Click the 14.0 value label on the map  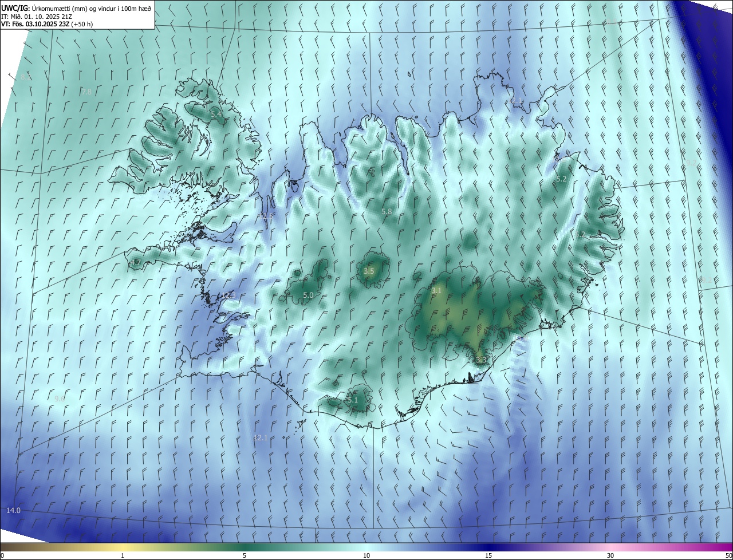(x=13, y=510)
